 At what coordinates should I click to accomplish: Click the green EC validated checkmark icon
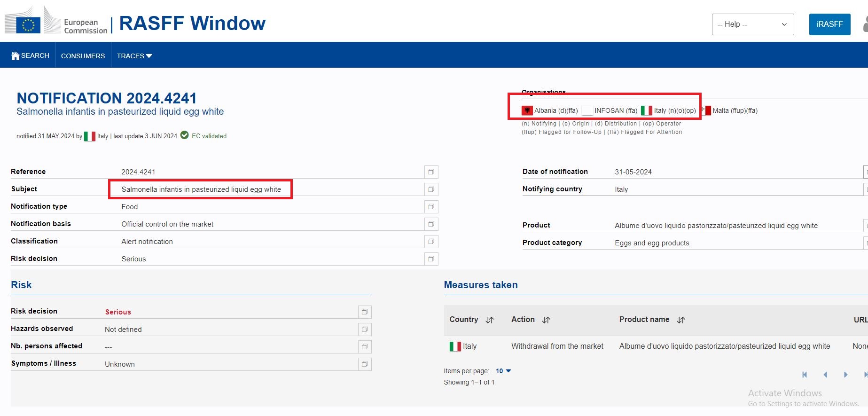[185, 135]
